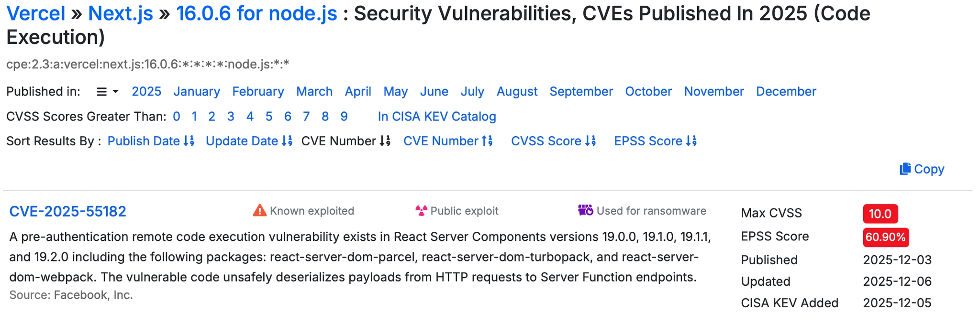Click the 60.90% EPSS score badge

(x=885, y=237)
